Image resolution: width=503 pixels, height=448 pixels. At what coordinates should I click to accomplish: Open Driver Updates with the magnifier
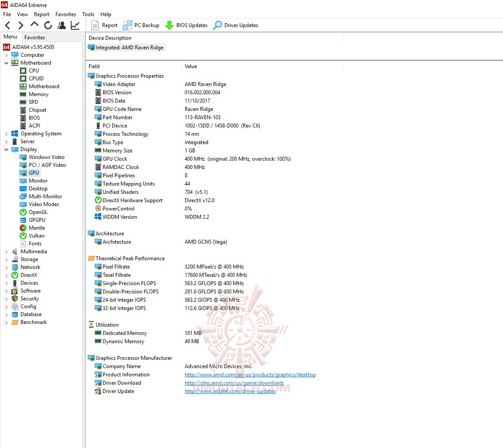pyautogui.click(x=235, y=25)
